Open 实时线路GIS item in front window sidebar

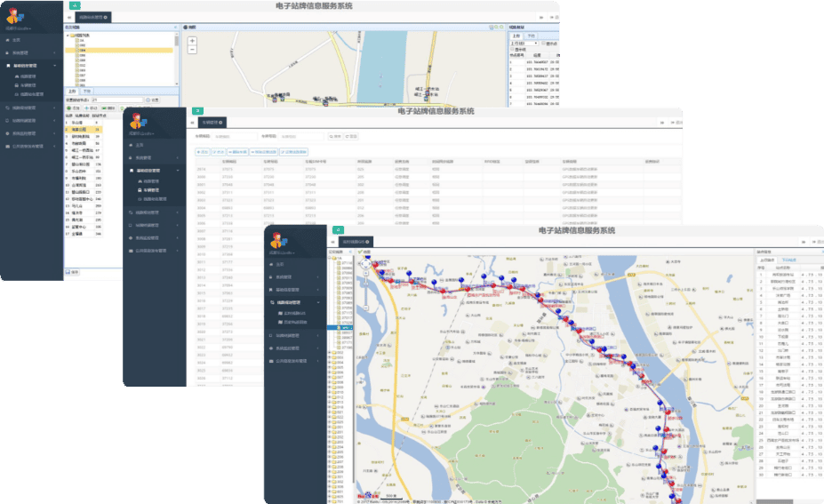coord(292,313)
